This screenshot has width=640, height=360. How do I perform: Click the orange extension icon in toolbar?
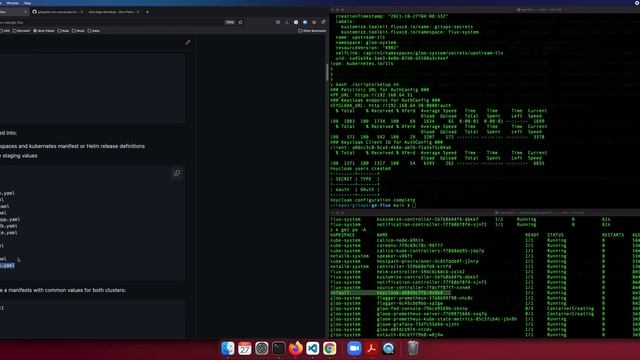point(314,22)
